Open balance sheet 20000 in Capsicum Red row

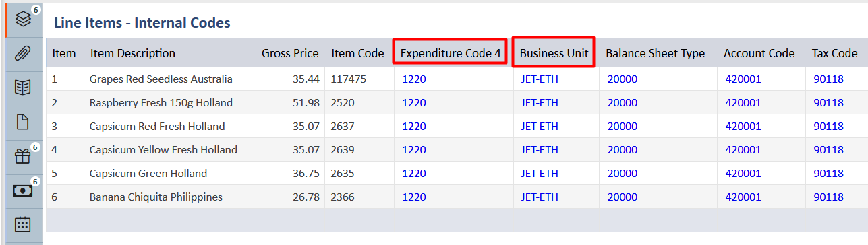click(x=622, y=127)
